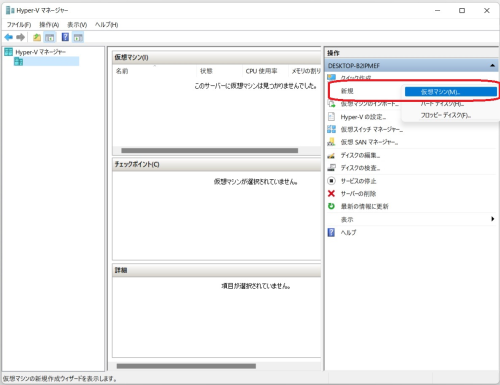Screen dimensions: 500x385
Task: Launch 仮想 SAN マネージャー
Action: pyautogui.click(x=369, y=142)
